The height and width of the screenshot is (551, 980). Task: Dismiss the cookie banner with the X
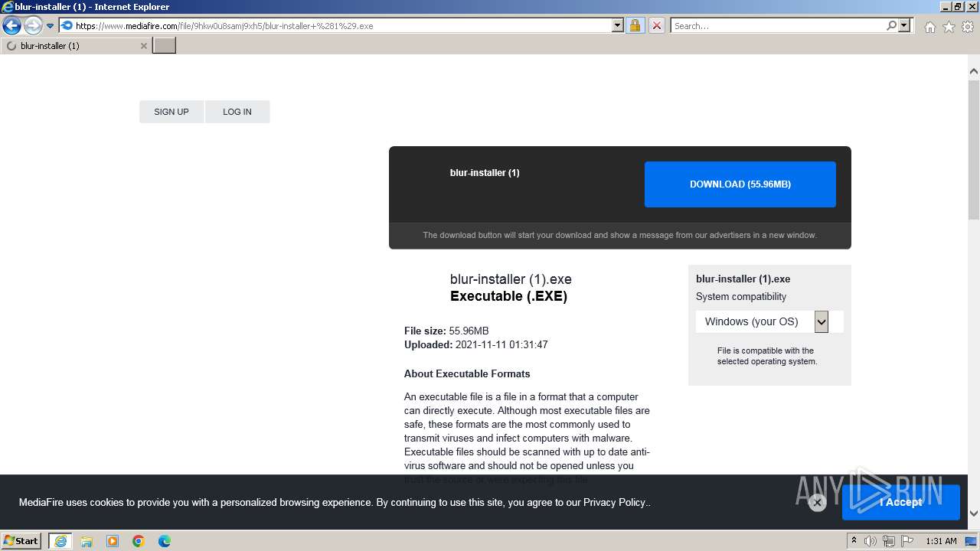pos(817,503)
